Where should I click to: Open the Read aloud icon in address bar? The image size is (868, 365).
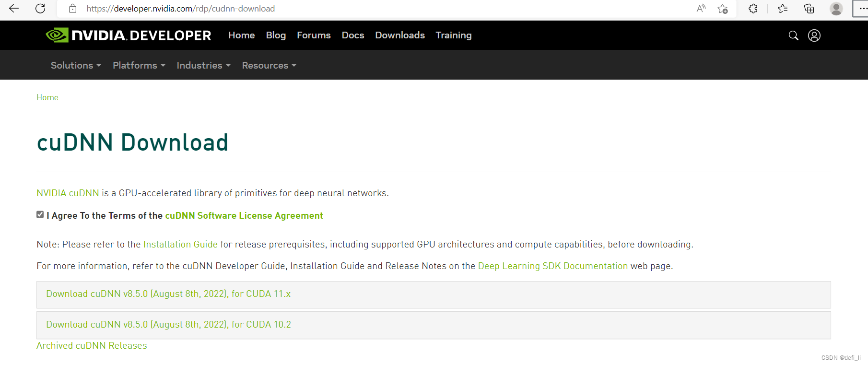click(x=701, y=8)
